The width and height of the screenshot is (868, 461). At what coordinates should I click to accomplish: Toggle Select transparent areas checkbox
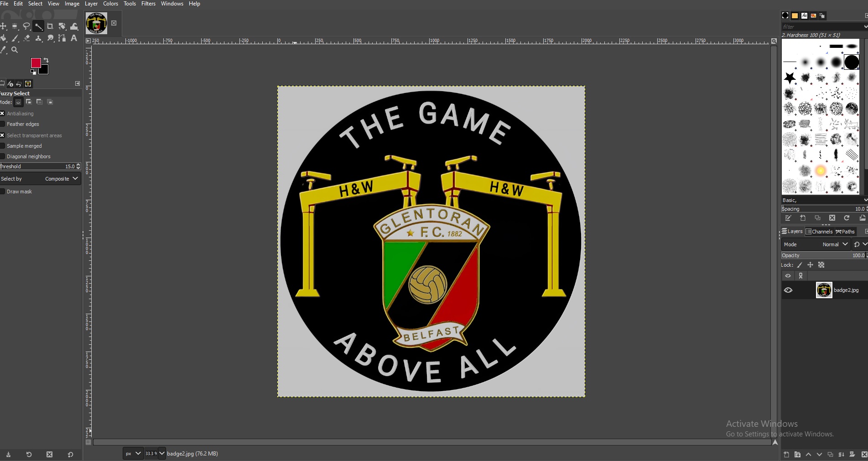pyautogui.click(x=2, y=135)
